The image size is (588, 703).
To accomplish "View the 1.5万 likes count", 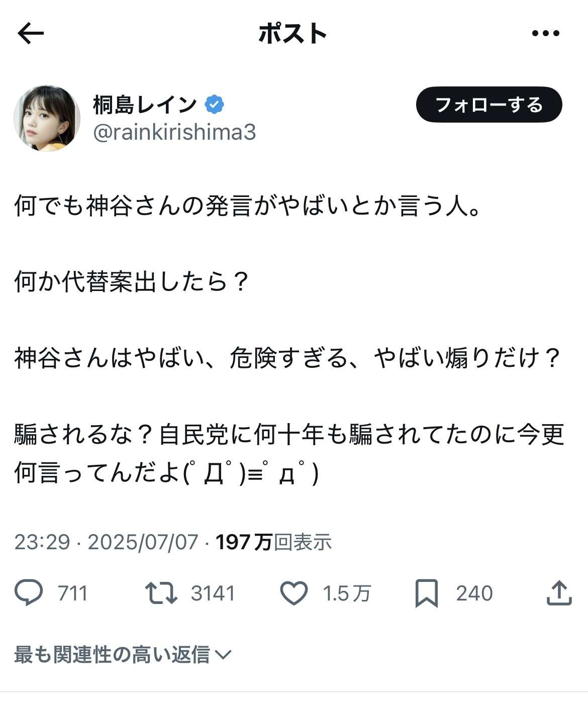I will 347,593.
